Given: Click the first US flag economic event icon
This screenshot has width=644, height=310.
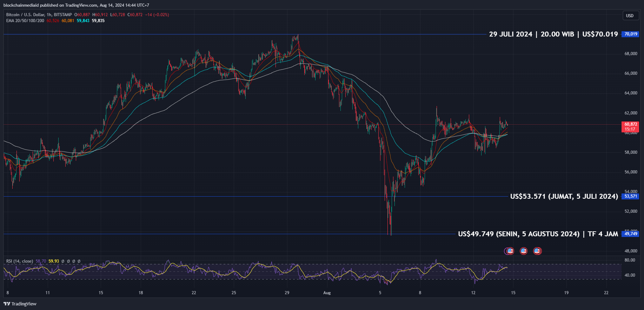Looking at the screenshot, I should [x=510, y=251].
